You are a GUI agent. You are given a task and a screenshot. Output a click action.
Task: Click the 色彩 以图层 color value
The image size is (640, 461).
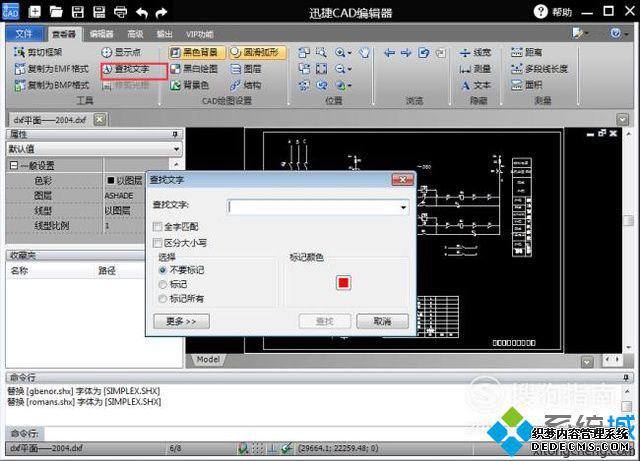click(124, 180)
